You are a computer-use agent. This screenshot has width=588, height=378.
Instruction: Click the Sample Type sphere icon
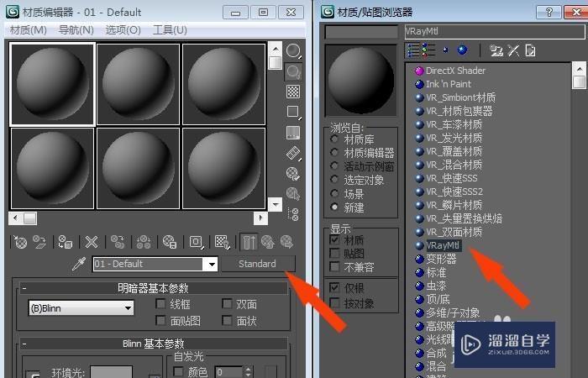[x=293, y=51]
